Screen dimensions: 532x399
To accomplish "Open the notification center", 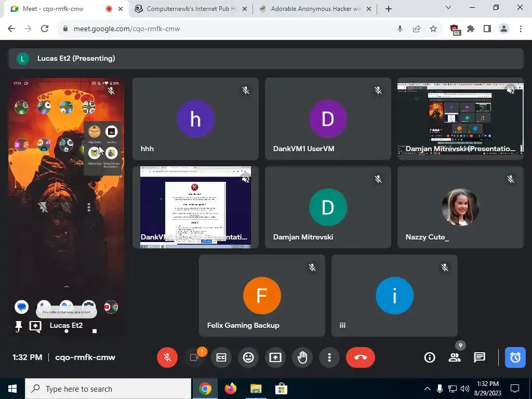I will [515, 389].
